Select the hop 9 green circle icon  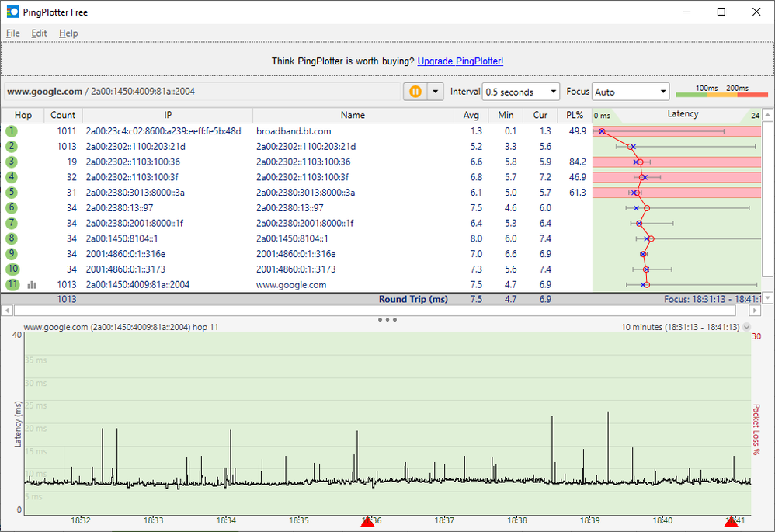click(12, 254)
